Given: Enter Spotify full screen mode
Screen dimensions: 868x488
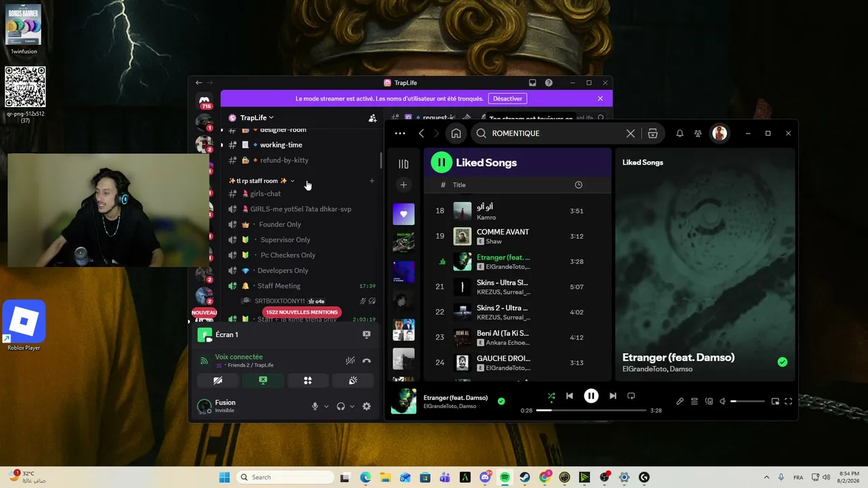Looking at the screenshot, I should click(x=788, y=401).
